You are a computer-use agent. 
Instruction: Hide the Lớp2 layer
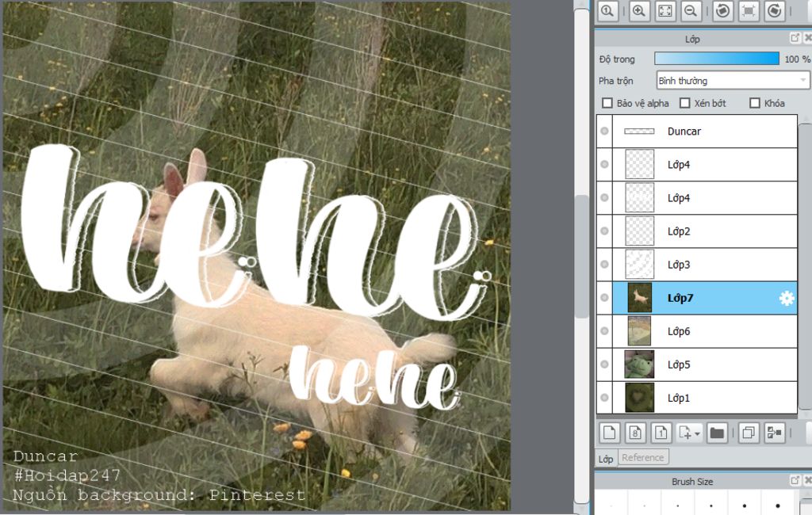pyautogui.click(x=604, y=231)
